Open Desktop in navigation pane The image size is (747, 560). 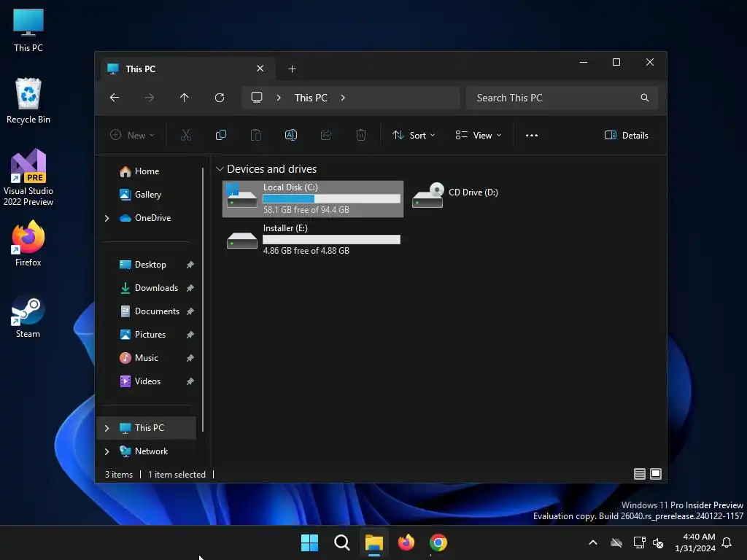point(150,265)
